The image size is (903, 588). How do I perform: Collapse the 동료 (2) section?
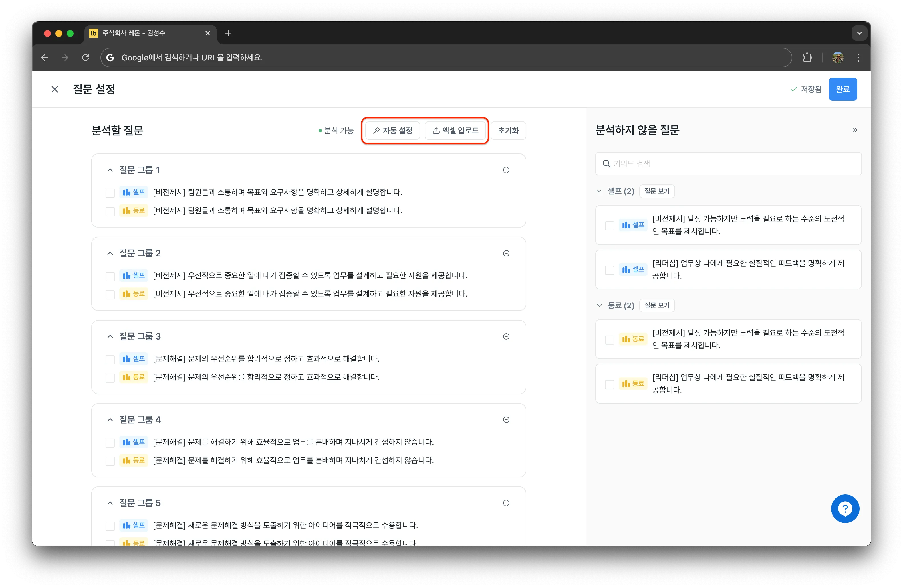pos(599,306)
